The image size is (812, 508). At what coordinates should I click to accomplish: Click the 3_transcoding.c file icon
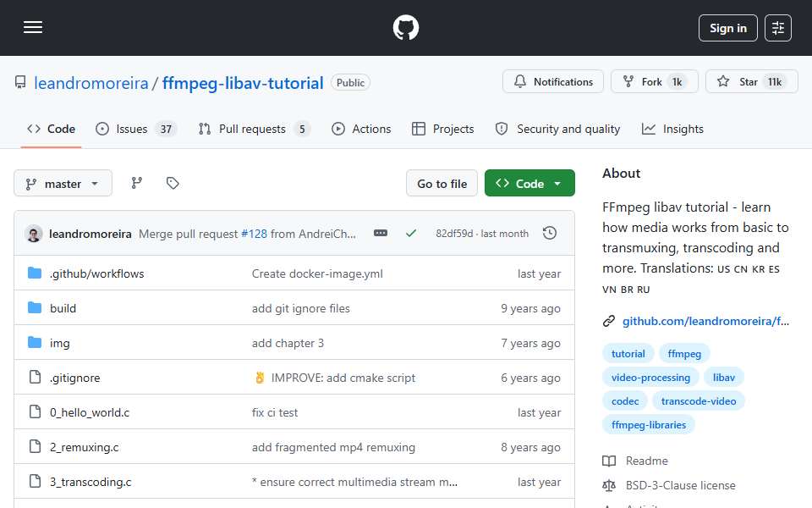pyautogui.click(x=35, y=481)
